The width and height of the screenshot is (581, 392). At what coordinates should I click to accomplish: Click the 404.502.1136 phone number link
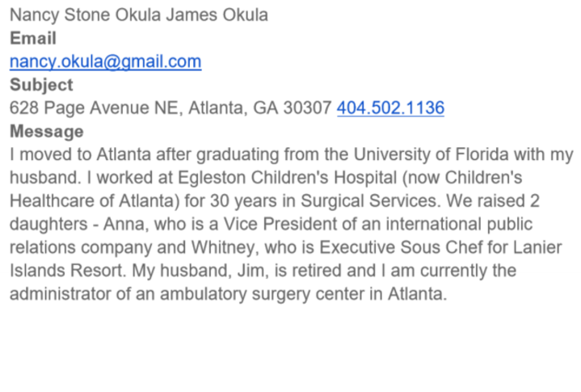click(x=390, y=108)
